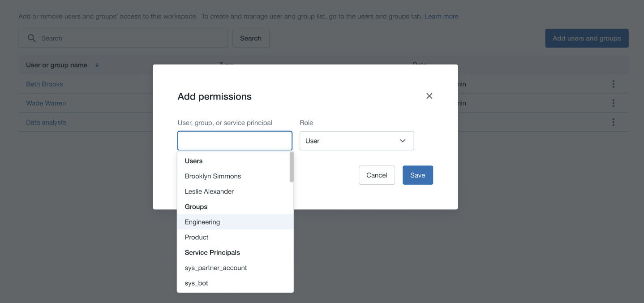Screen dimensions: 644x303
Task: Open the actions menu for Wade Warren
Action: [613, 103]
